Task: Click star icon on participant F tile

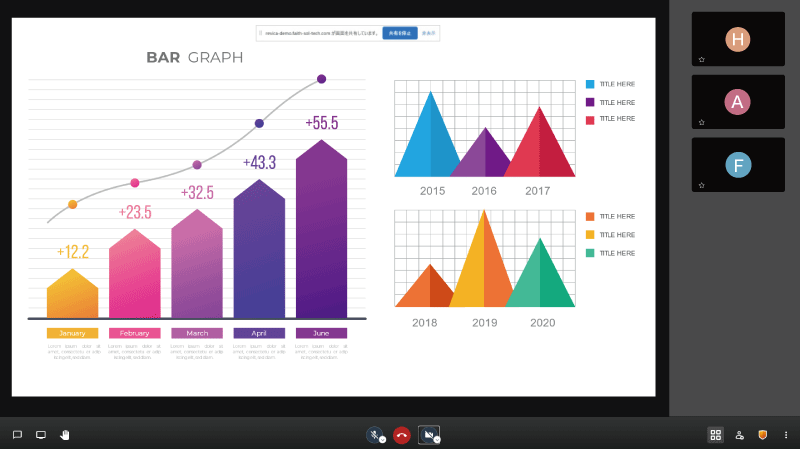Action: (702, 185)
